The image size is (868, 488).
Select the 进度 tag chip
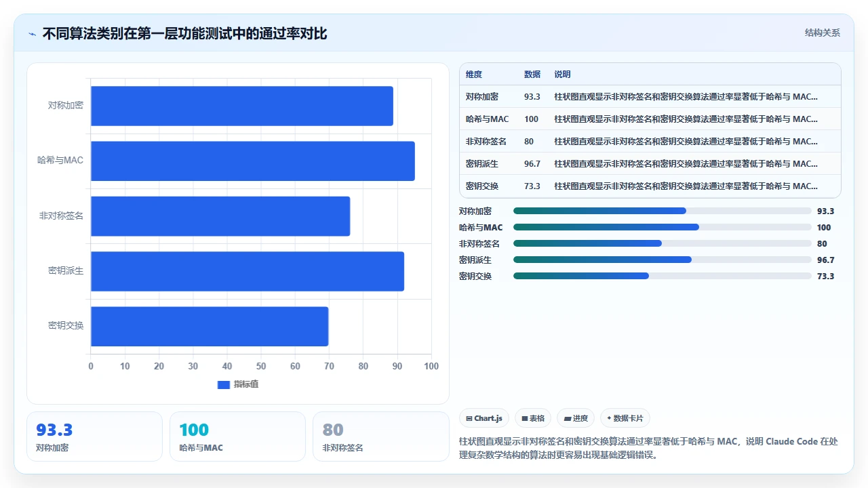(x=576, y=418)
